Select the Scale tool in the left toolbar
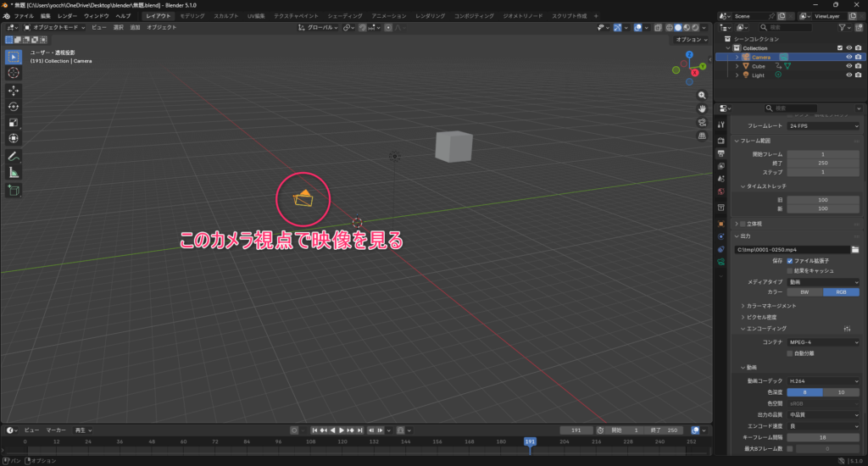This screenshot has height=466, width=868. [14, 122]
